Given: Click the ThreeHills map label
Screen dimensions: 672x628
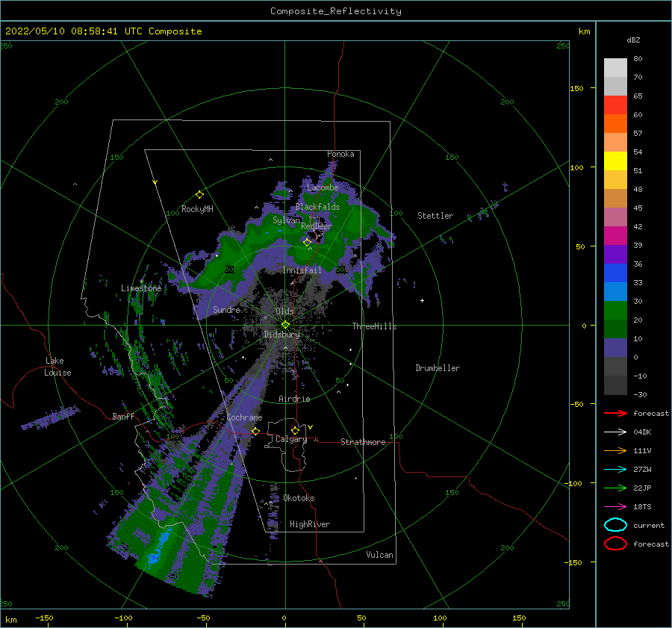Looking at the screenshot, I should 375,326.
